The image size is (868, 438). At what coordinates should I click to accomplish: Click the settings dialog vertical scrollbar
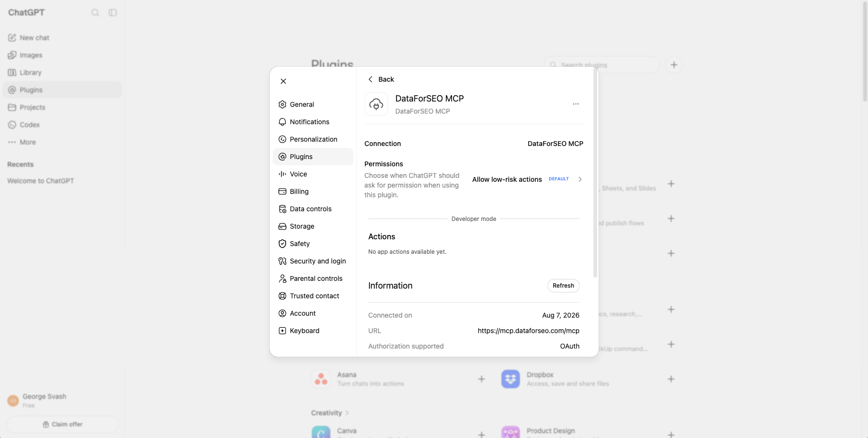click(x=595, y=174)
